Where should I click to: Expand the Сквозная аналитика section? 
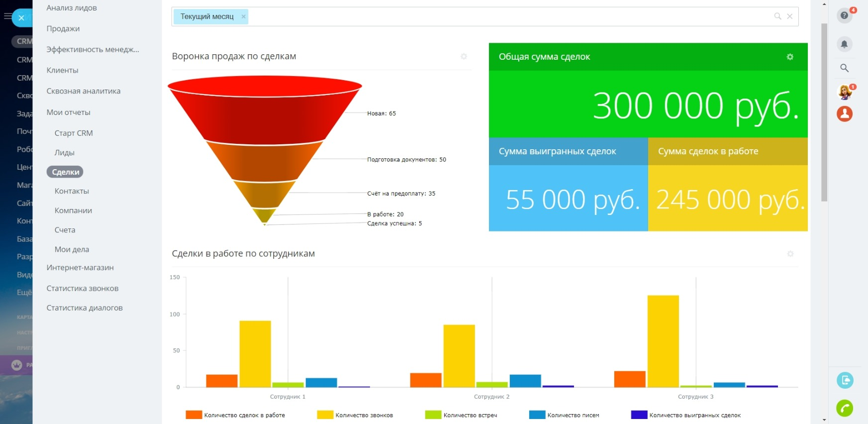(84, 91)
